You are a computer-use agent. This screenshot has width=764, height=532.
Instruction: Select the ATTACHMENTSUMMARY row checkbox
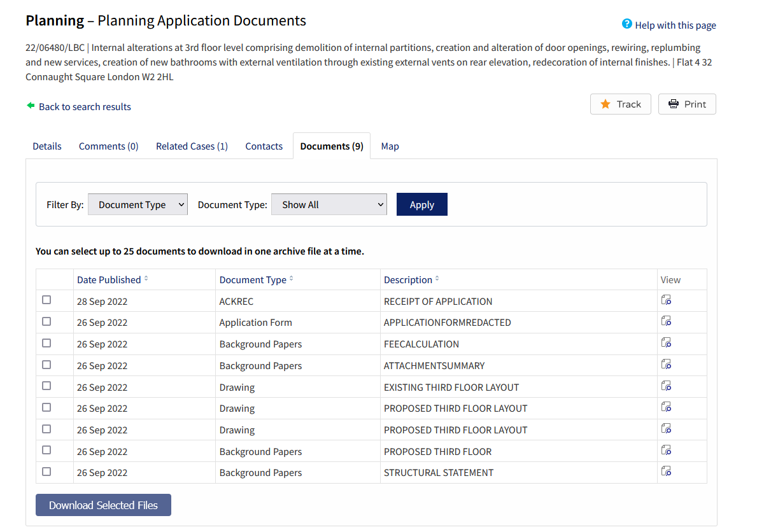[46, 365]
